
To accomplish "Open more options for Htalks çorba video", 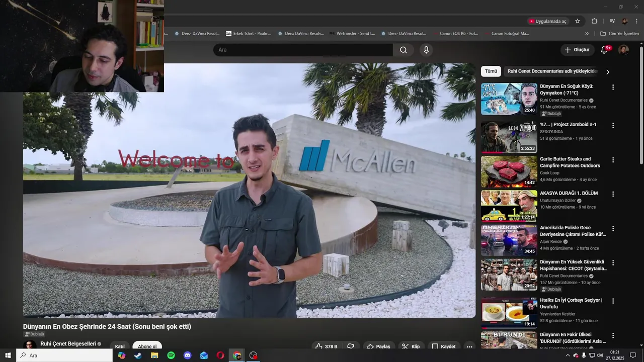I will coord(613,301).
